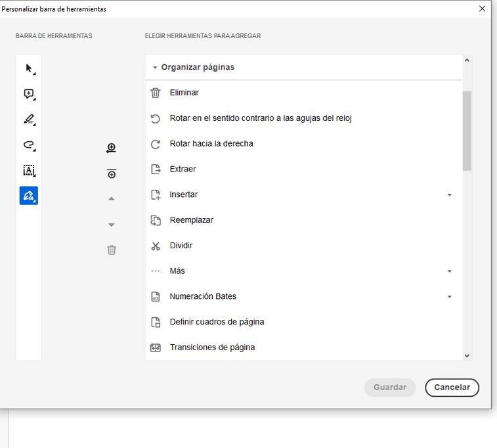Click the Guardar button

[x=390, y=388]
